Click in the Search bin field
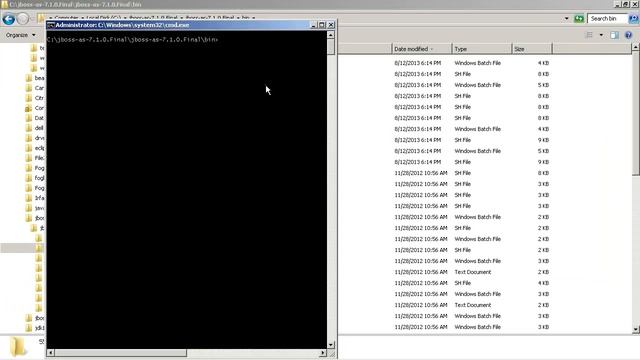 click(x=608, y=18)
